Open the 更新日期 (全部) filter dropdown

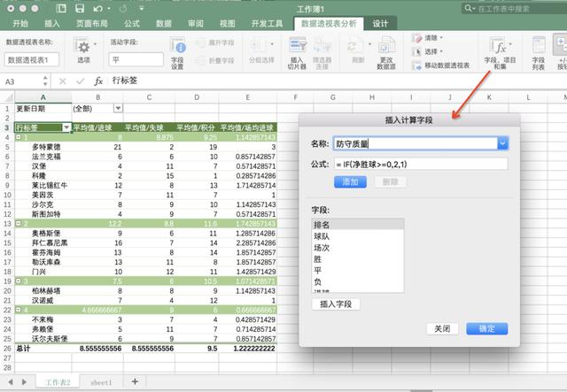point(118,108)
